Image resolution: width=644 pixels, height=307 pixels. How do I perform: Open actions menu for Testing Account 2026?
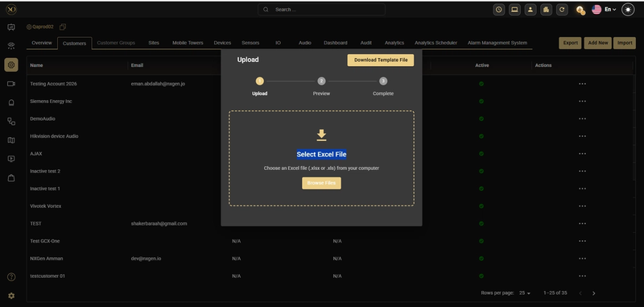click(582, 84)
